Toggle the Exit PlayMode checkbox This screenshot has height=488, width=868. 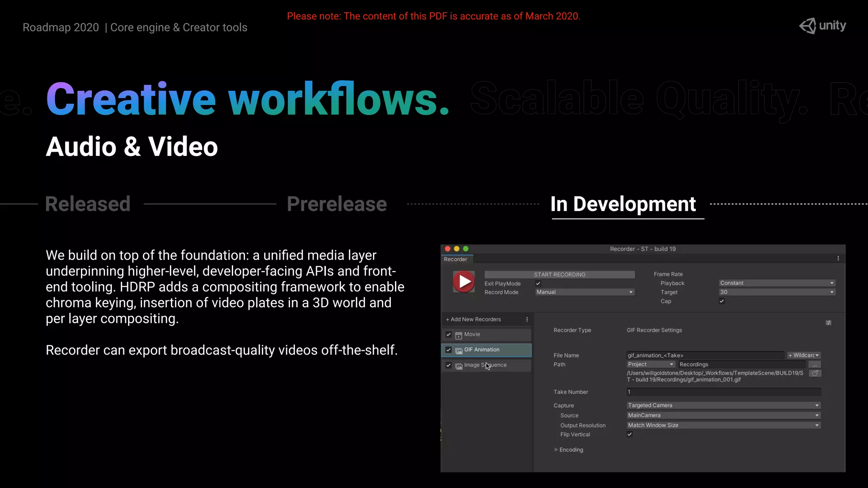click(538, 283)
